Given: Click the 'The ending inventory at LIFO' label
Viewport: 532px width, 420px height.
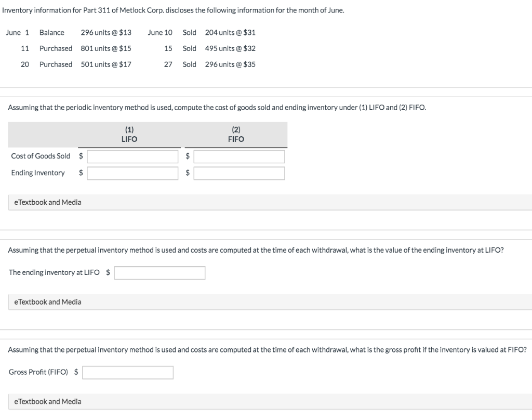Looking at the screenshot, I should 54,272.
